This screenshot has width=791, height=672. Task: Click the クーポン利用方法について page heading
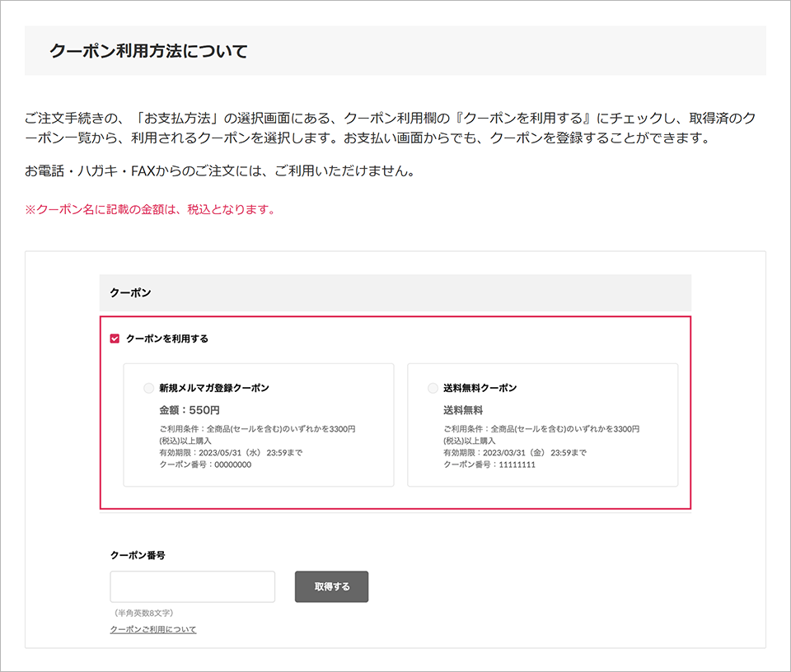[x=147, y=50]
